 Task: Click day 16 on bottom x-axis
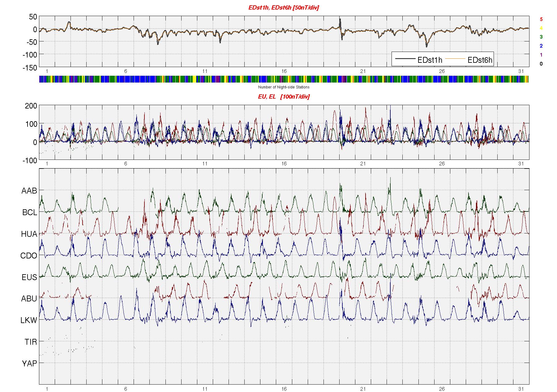coord(284,389)
